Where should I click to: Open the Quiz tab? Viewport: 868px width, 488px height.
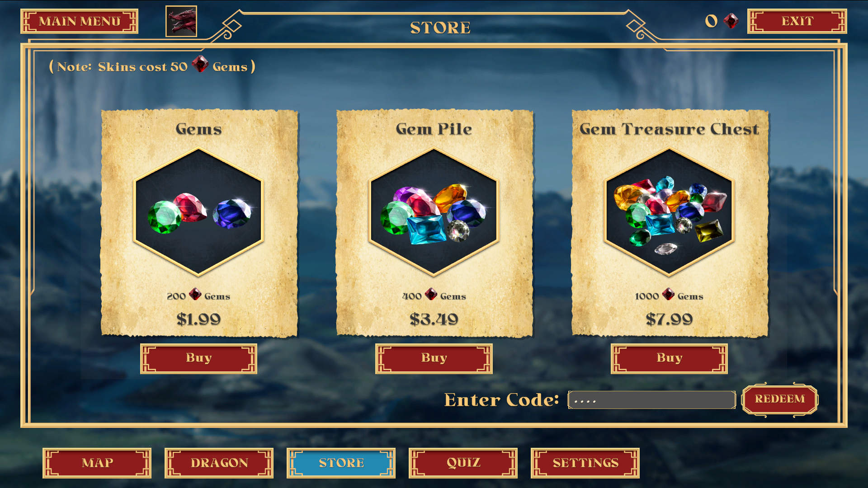463,463
